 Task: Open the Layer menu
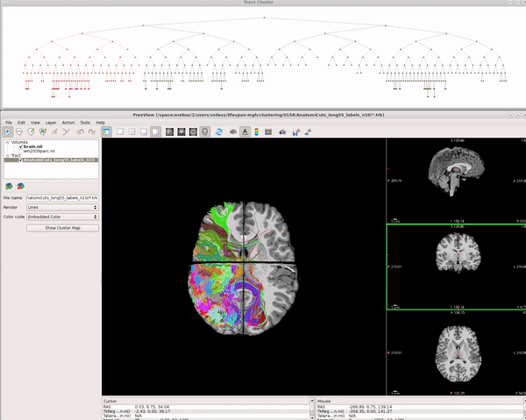[51, 123]
